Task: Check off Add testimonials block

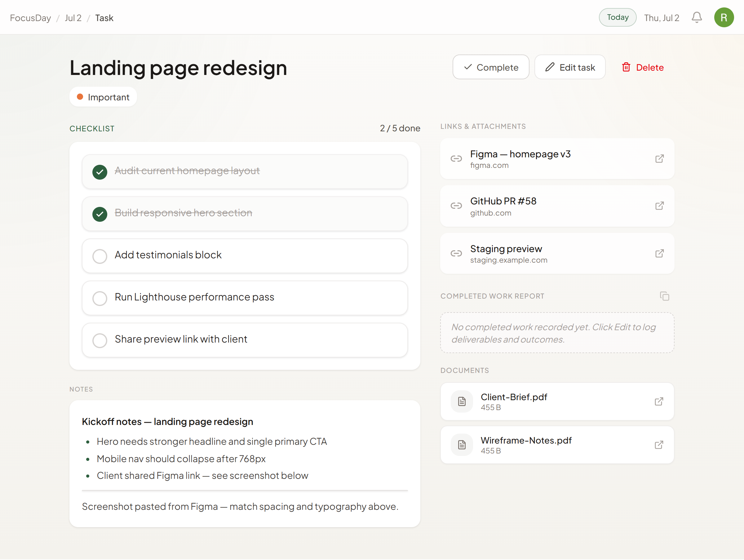Action: click(100, 256)
